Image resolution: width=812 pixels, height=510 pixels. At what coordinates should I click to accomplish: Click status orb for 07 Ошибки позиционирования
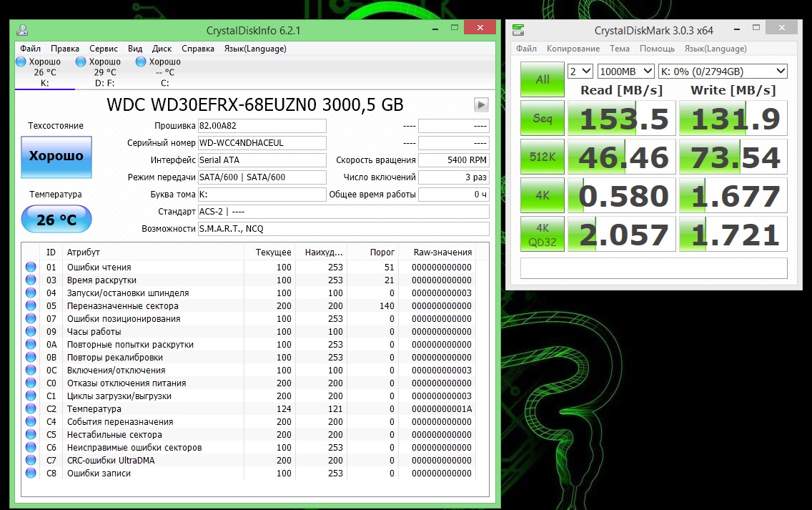(x=31, y=319)
